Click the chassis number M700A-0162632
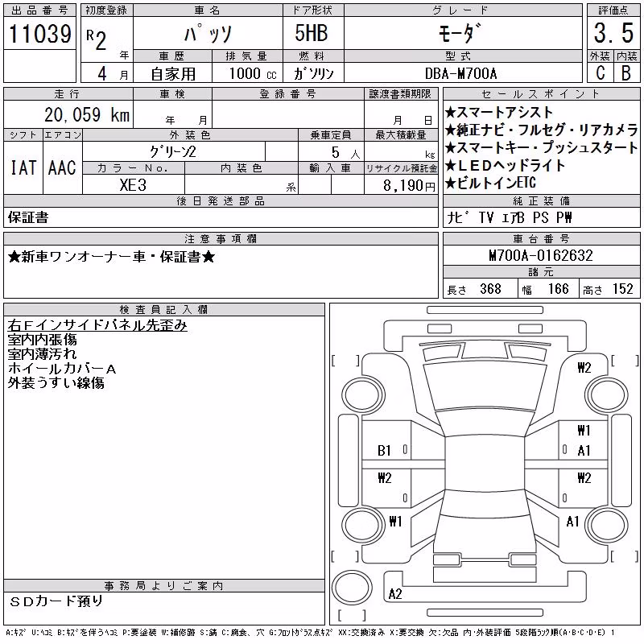644x644 pixels. point(541,256)
